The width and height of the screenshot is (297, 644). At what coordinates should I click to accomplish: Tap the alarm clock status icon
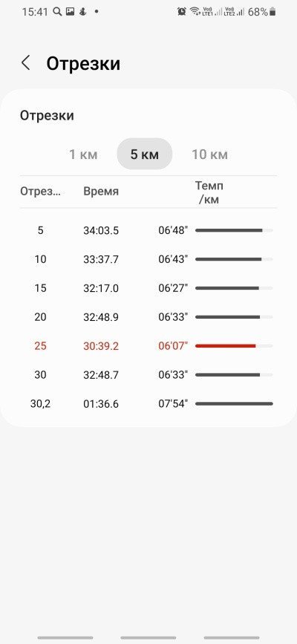pyautogui.click(x=182, y=12)
